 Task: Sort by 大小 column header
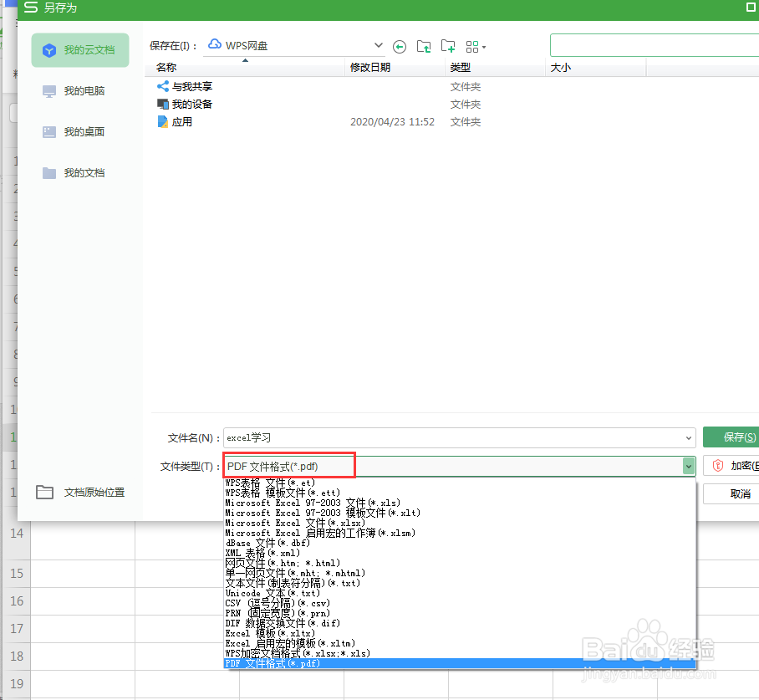(596, 68)
